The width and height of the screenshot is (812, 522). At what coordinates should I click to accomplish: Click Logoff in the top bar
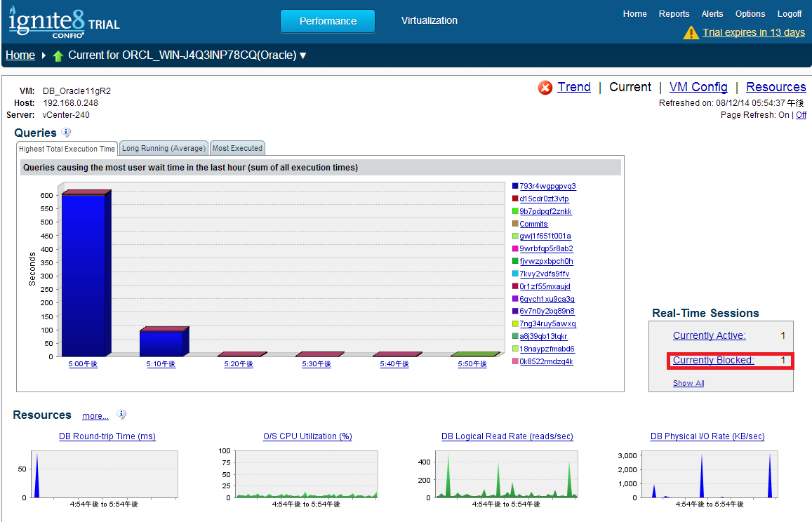[790, 14]
